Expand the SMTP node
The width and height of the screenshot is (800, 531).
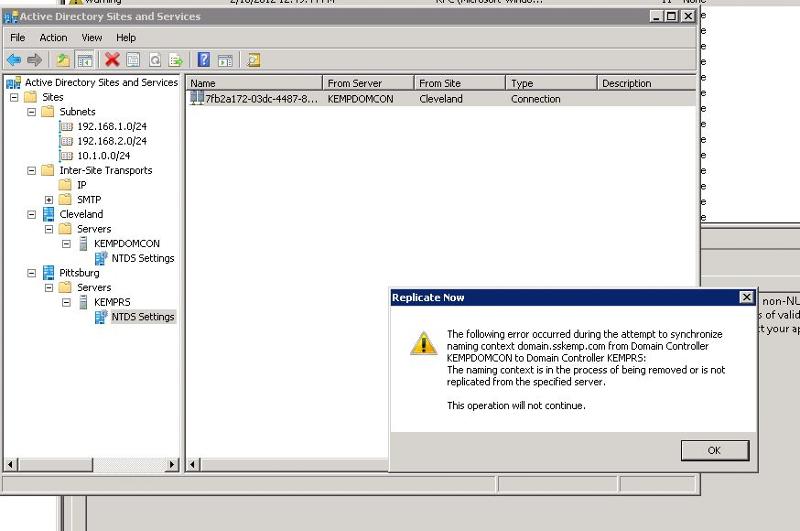click(49, 199)
